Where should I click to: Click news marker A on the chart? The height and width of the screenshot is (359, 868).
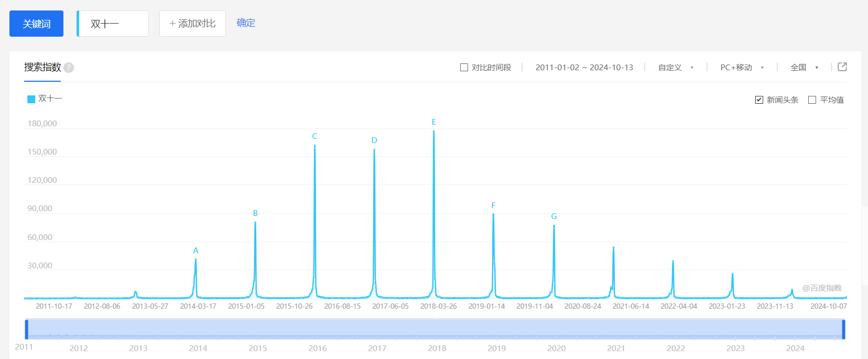click(196, 251)
